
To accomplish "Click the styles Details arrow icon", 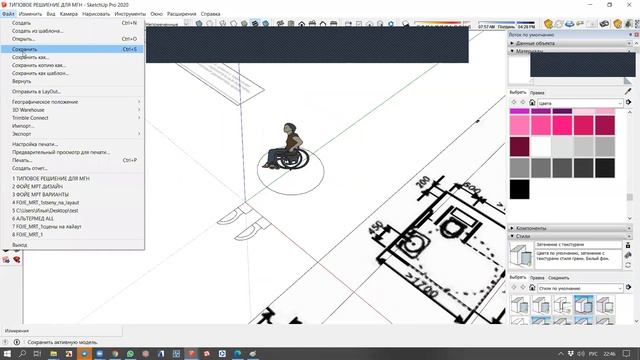I will pyautogui.click(x=628, y=287).
